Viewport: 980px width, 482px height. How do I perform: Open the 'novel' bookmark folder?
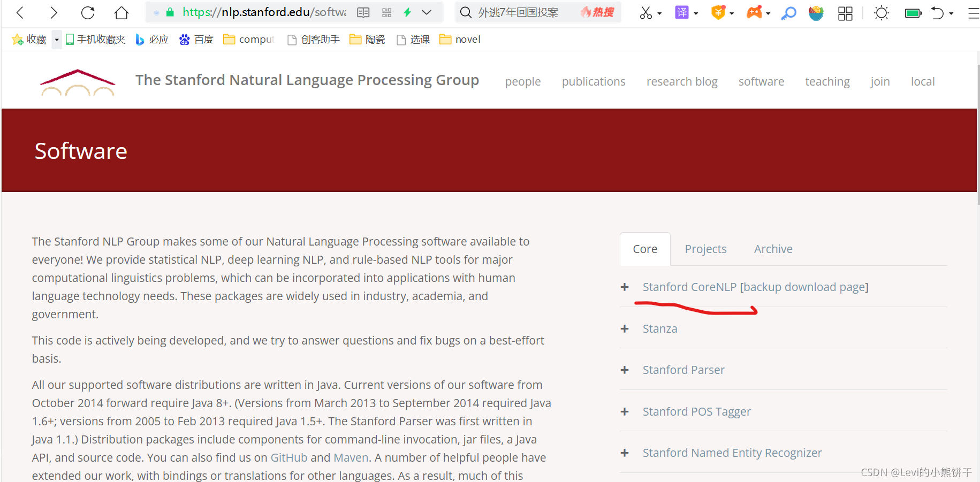pos(460,40)
